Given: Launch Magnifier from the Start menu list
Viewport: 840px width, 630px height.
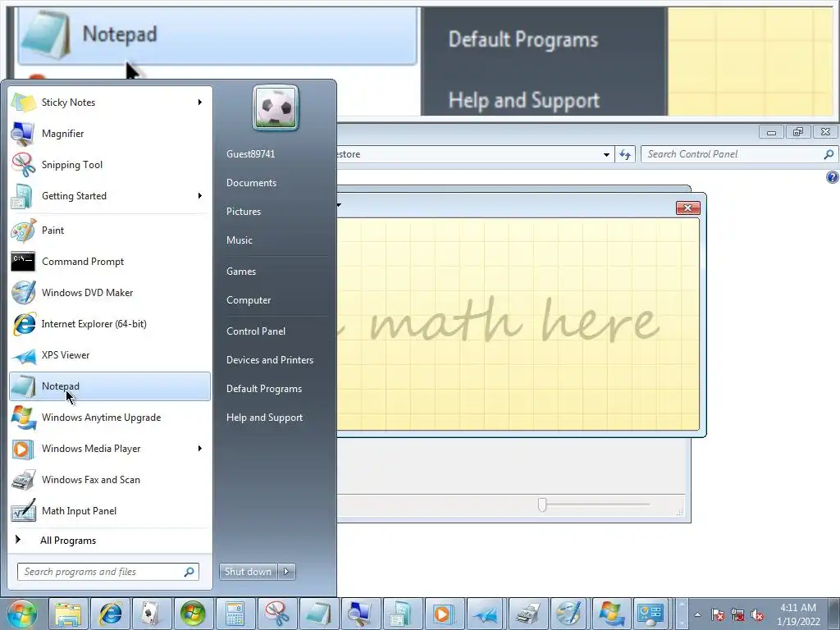Looking at the screenshot, I should [110, 134].
